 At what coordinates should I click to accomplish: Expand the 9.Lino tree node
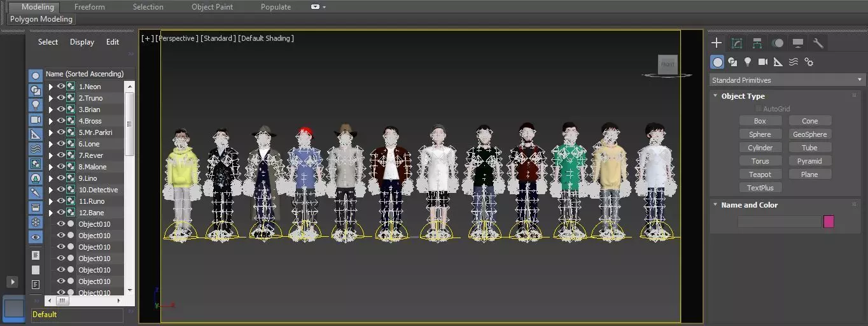[51, 178]
